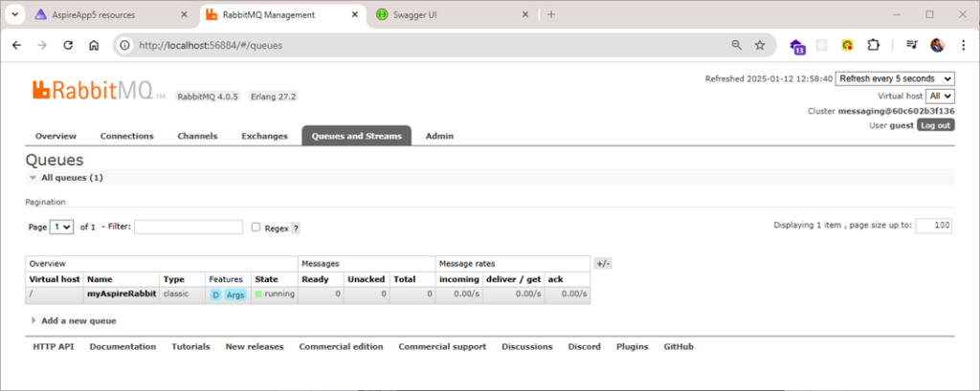Open the browser zoom magnifier icon
This screenshot has width=980, height=391.
(736, 45)
